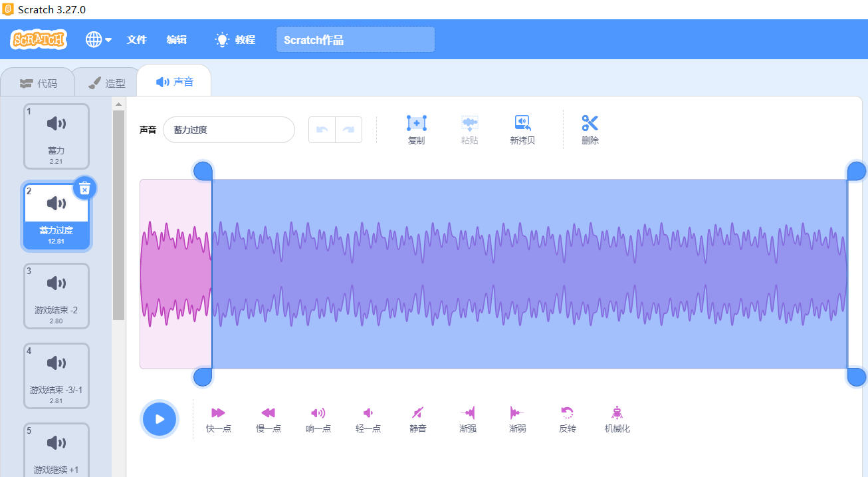
Task: Click the sound list scroll up arrow
Action: [118, 104]
